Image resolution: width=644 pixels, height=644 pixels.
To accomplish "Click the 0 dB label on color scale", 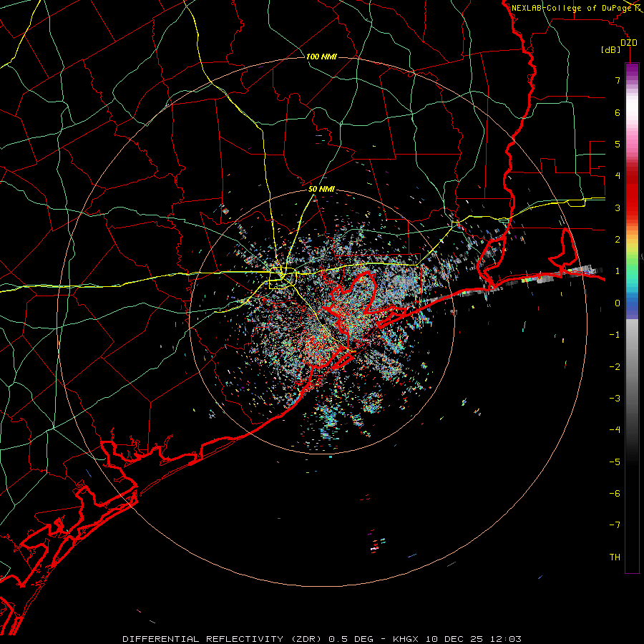I will [x=618, y=303].
